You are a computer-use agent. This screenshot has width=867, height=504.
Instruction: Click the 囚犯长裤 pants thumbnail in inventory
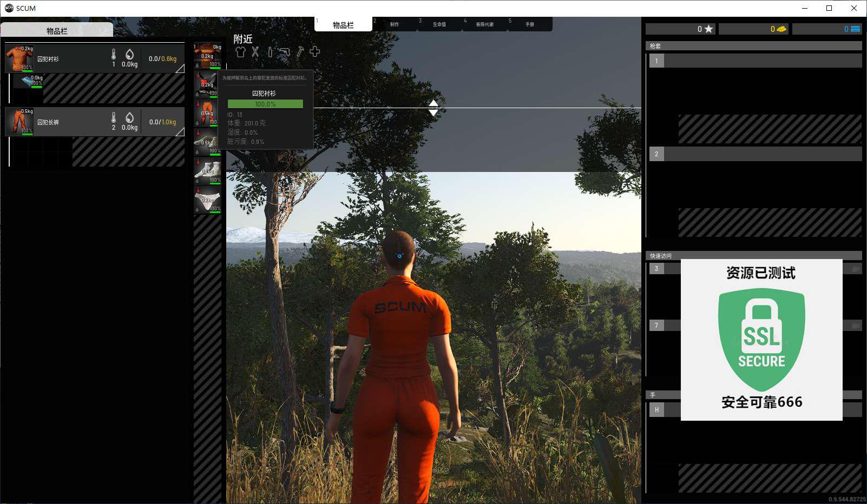[x=19, y=121]
